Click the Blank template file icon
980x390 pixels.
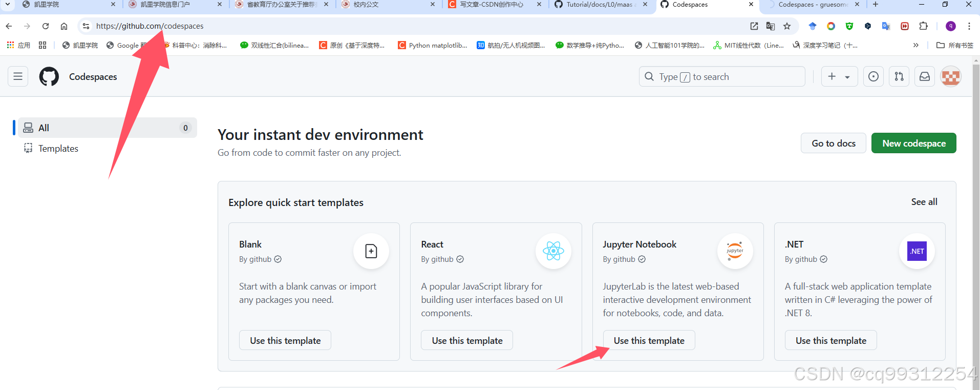pyautogui.click(x=371, y=251)
